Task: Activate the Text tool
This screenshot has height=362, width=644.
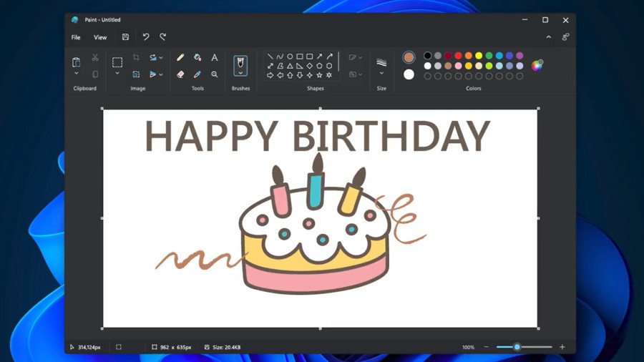Action: tap(214, 57)
